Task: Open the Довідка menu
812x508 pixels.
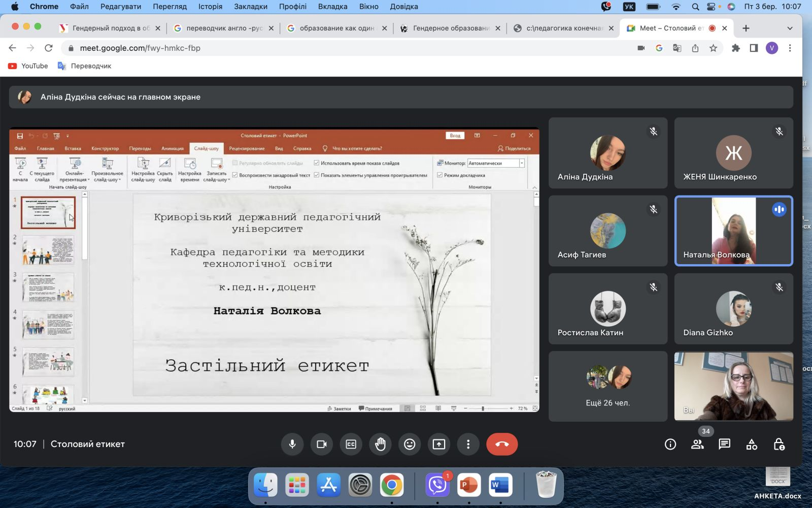Action: [x=404, y=6]
